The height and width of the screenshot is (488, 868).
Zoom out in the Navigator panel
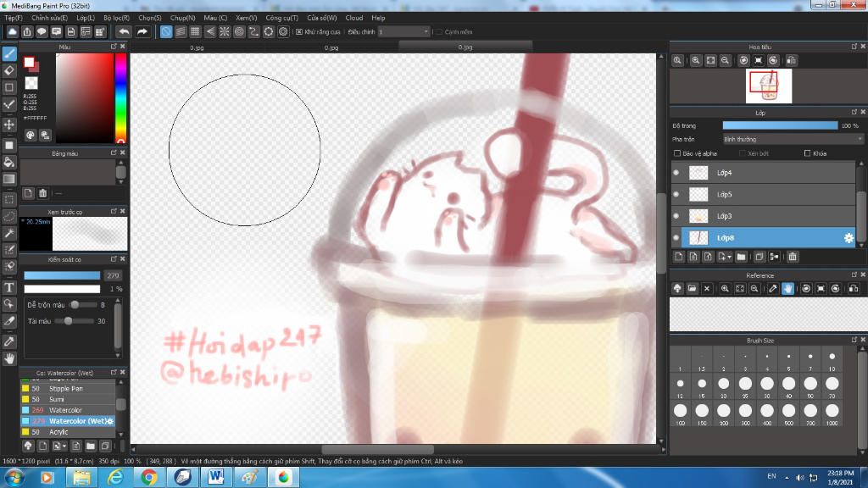click(726, 60)
